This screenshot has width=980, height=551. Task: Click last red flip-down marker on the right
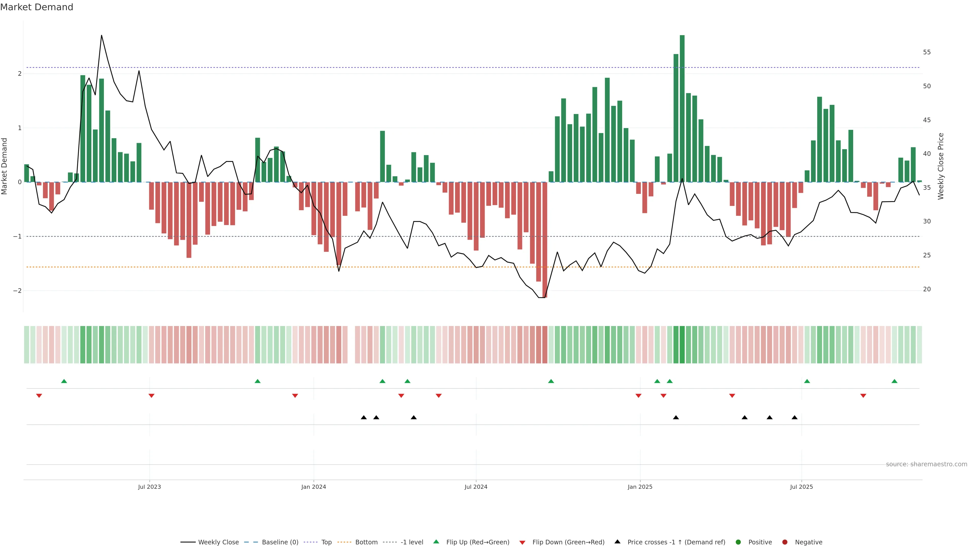863,396
